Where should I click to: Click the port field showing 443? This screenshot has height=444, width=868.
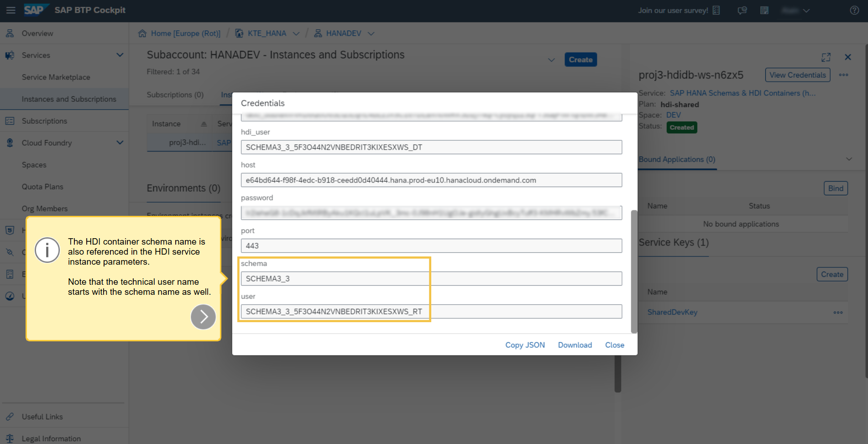[x=431, y=246]
